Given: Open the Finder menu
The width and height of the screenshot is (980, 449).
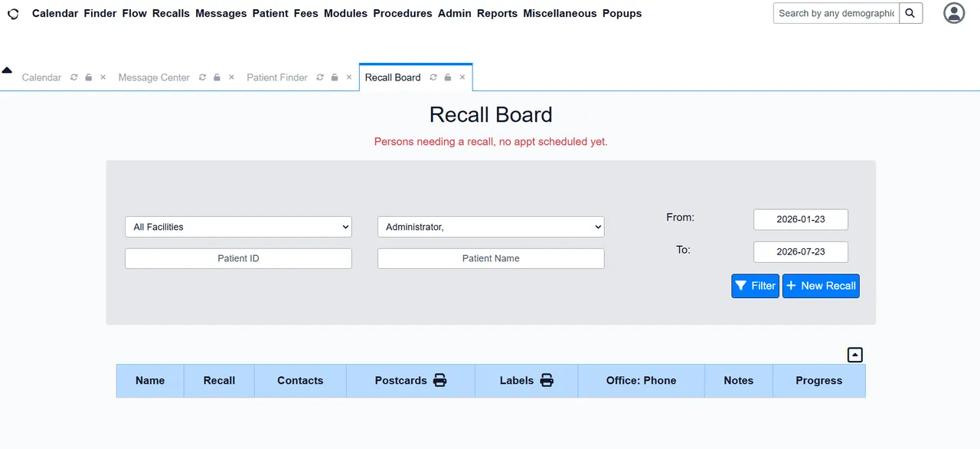Looking at the screenshot, I should (x=100, y=13).
